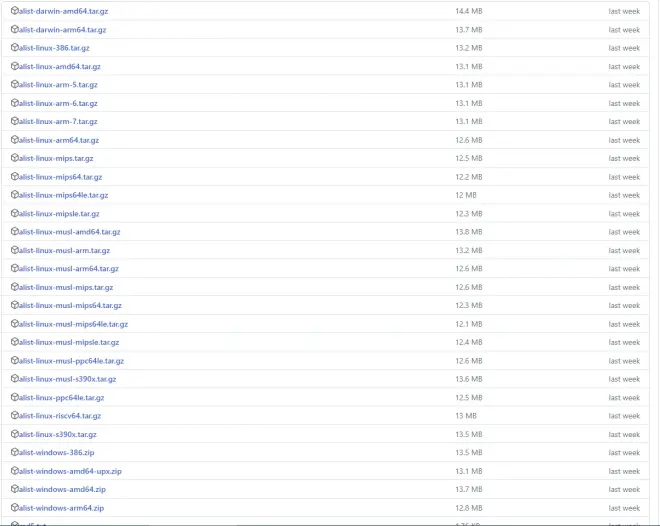This screenshot has height=526, width=660.
Task: Click package icon beside alist-linux-amd64.tar.gz
Action: coord(15,66)
